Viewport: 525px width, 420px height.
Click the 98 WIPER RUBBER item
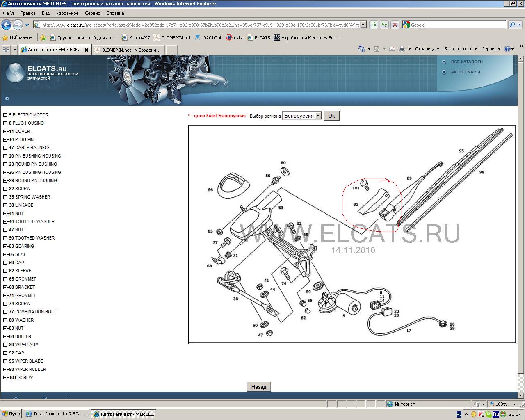(27, 369)
